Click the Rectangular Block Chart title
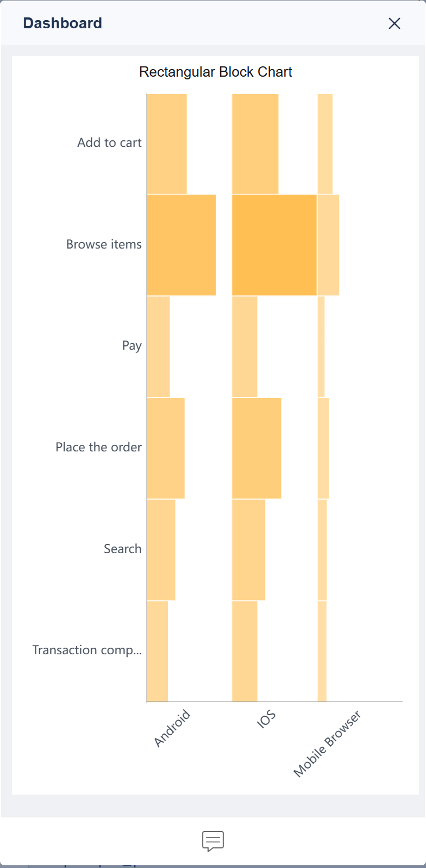Viewport: 426px width, 868px height. [x=216, y=72]
